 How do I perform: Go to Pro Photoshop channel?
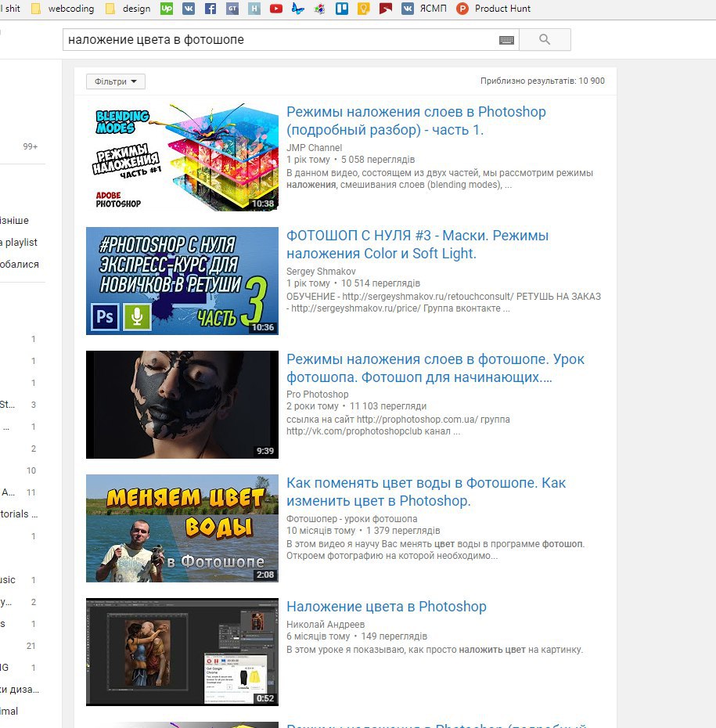pyautogui.click(x=318, y=395)
